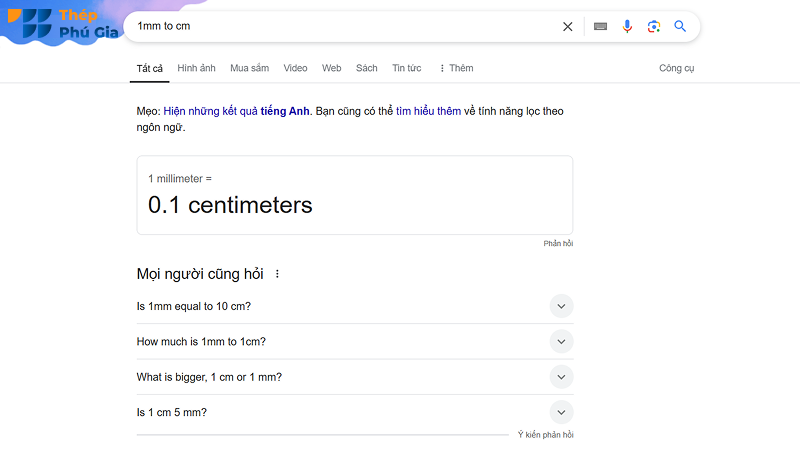Open the Công cụ tools button
Screen dimensions: 800x450
(676, 68)
